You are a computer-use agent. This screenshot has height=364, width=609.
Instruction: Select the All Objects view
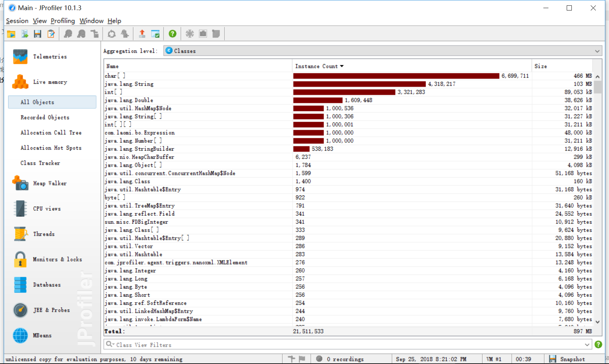click(52, 102)
